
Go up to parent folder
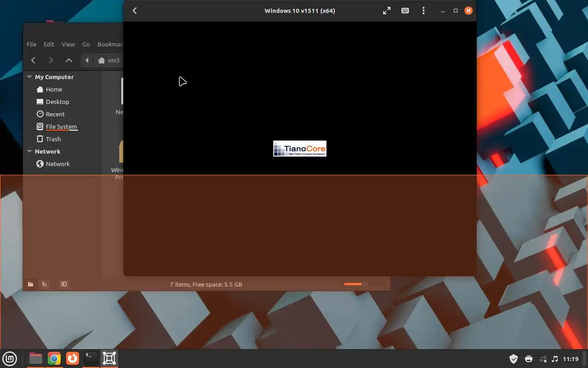(x=68, y=60)
